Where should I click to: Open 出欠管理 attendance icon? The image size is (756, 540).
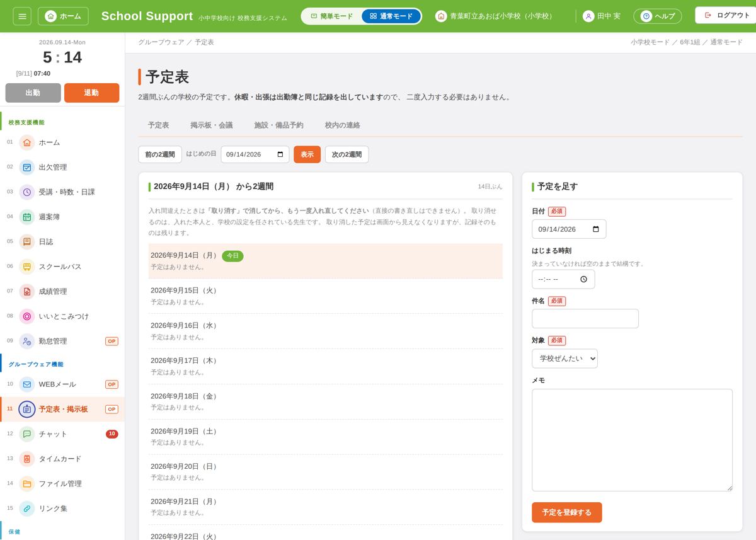pos(27,167)
